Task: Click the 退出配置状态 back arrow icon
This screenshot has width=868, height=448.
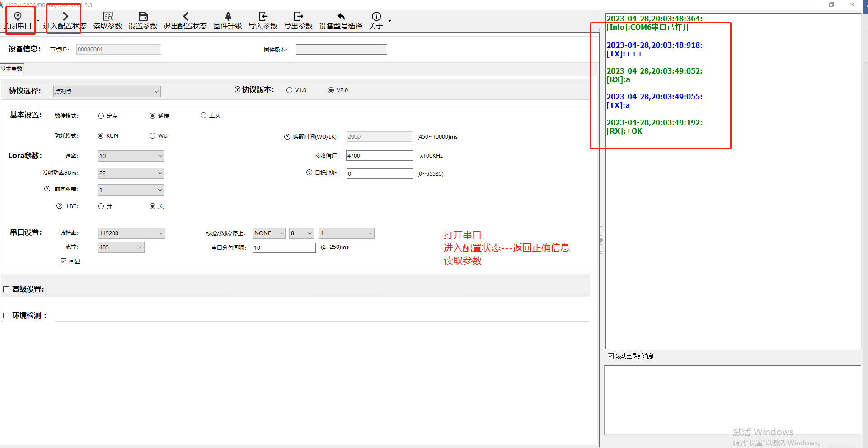Action: 185,17
